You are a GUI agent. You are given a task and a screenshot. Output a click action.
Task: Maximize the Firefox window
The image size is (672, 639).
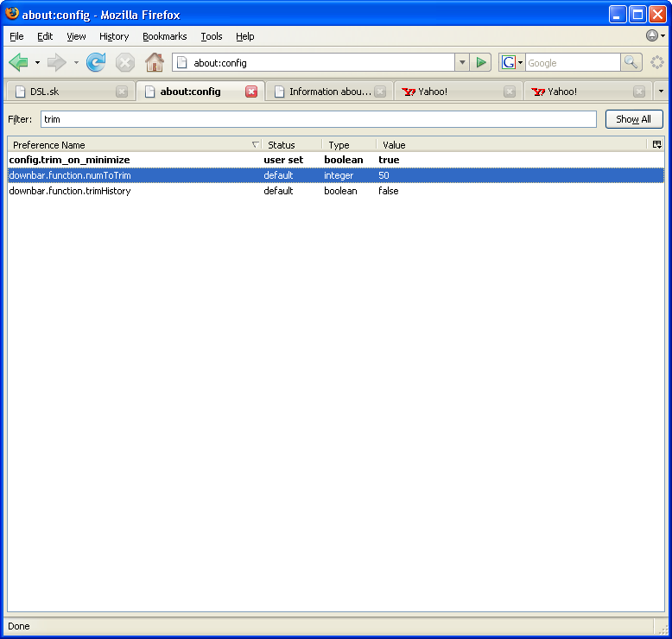click(x=637, y=15)
